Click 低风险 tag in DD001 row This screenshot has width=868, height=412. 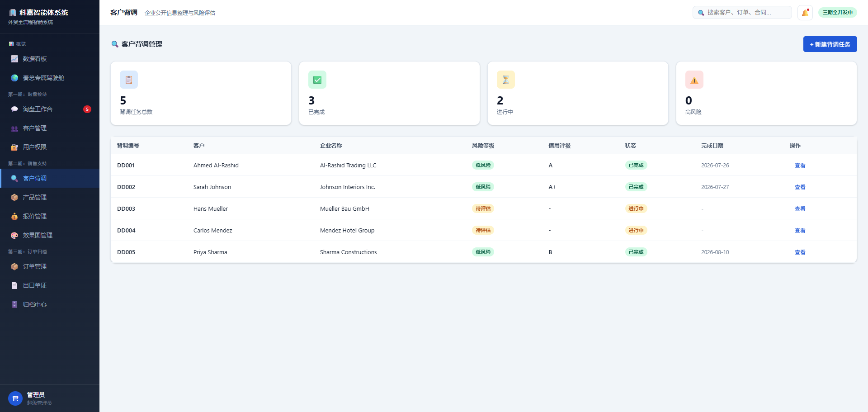(x=483, y=165)
